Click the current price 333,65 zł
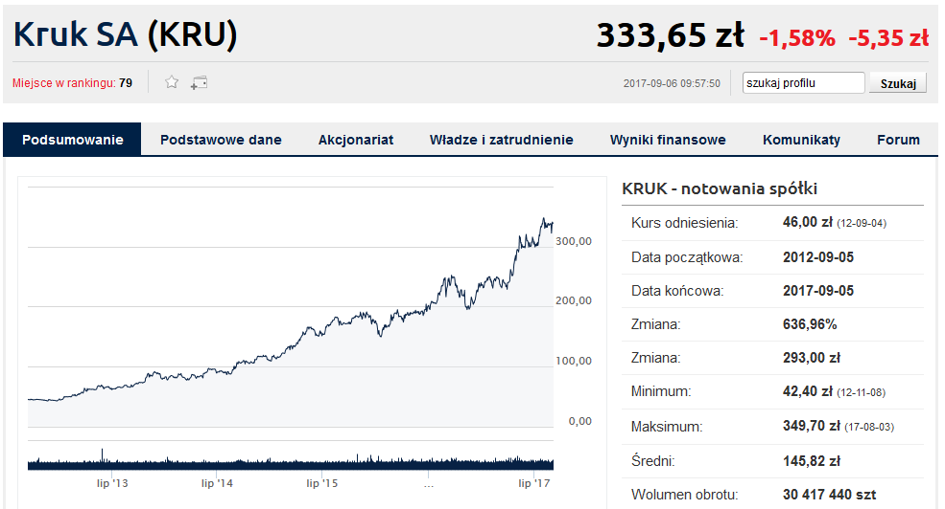The height and width of the screenshot is (509, 945). 670,37
